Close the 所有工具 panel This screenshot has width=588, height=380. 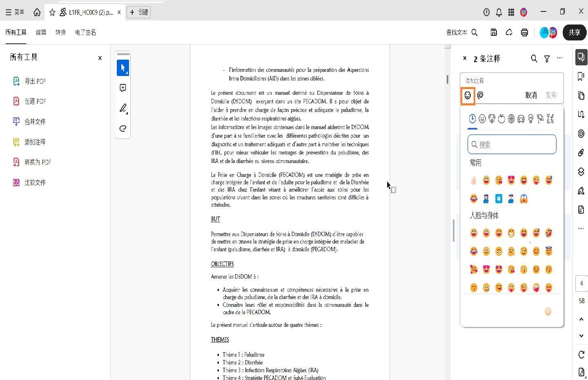[x=100, y=58]
